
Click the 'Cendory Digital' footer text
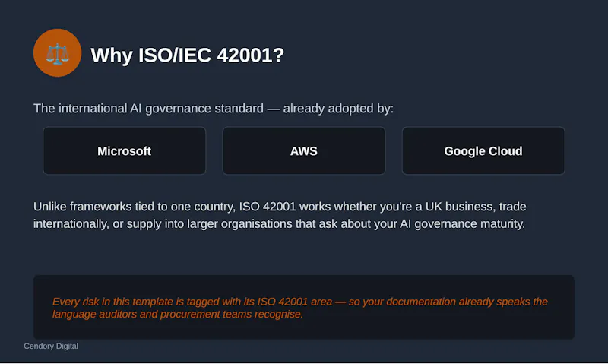pos(51,347)
